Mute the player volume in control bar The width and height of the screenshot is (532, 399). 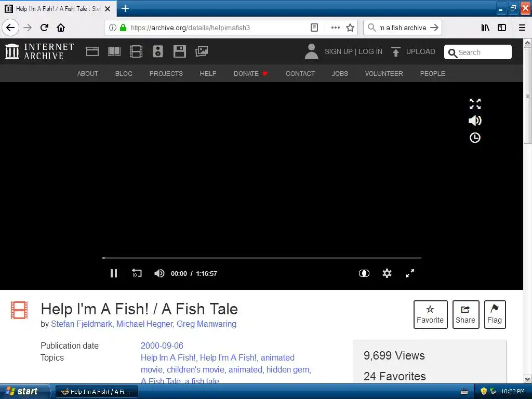[x=159, y=273]
